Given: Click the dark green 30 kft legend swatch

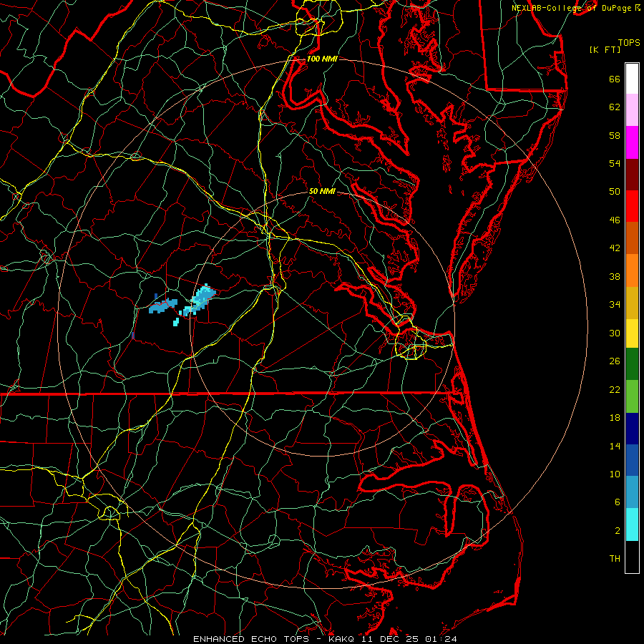Looking at the screenshot, I should tap(632, 364).
